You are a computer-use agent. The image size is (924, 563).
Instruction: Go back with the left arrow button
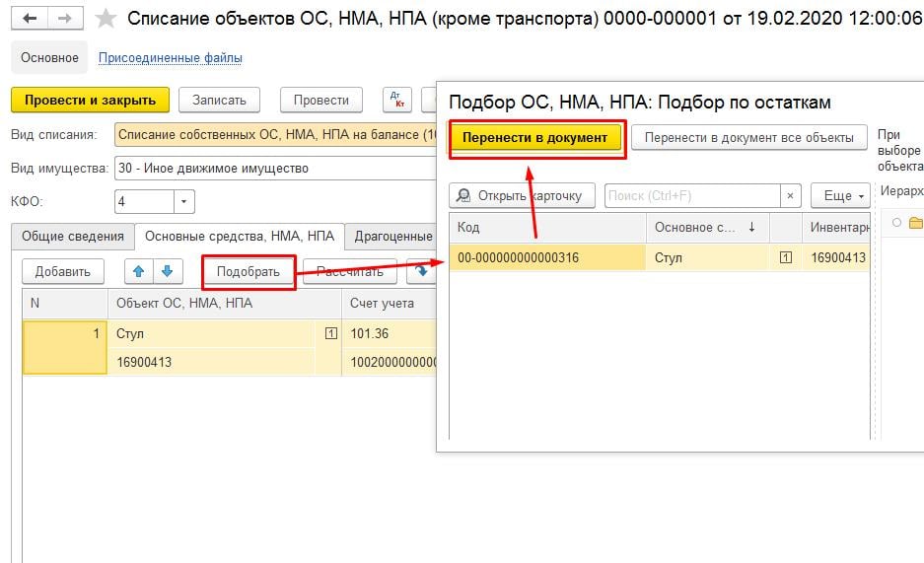(x=29, y=19)
